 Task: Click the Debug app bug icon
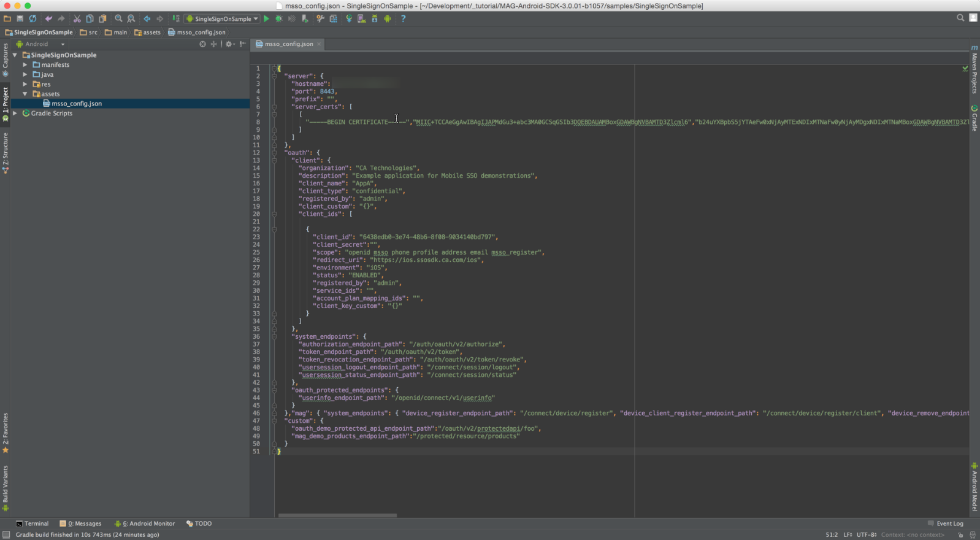point(279,18)
